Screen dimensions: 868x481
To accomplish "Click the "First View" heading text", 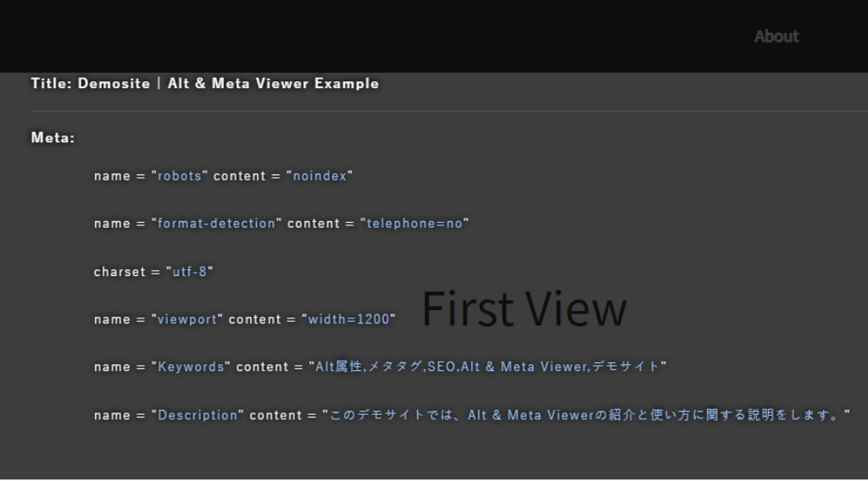I will tap(524, 308).
